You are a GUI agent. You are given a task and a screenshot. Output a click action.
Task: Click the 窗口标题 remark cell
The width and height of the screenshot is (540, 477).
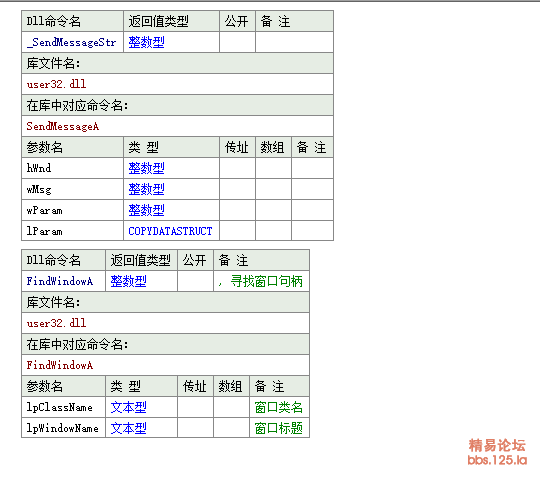click(x=279, y=428)
